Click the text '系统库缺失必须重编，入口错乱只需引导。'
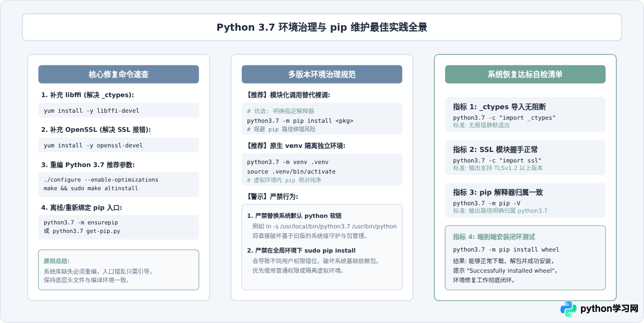The image size is (644, 323). tap(98, 271)
